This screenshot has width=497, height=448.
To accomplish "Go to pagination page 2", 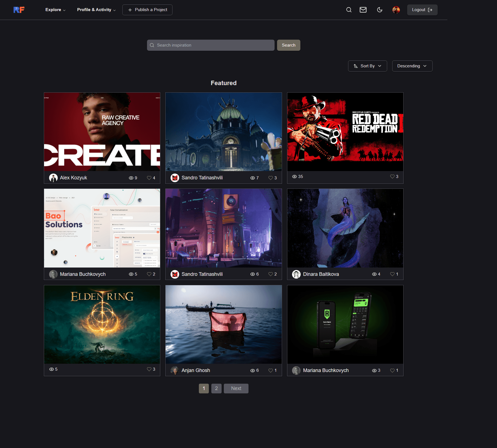I will (x=216, y=388).
